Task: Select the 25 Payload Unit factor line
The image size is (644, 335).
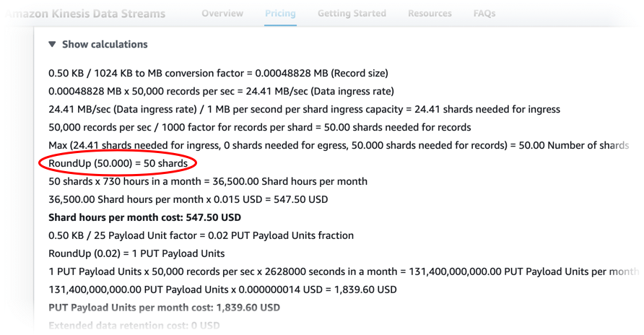Action: pyautogui.click(x=201, y=235)
